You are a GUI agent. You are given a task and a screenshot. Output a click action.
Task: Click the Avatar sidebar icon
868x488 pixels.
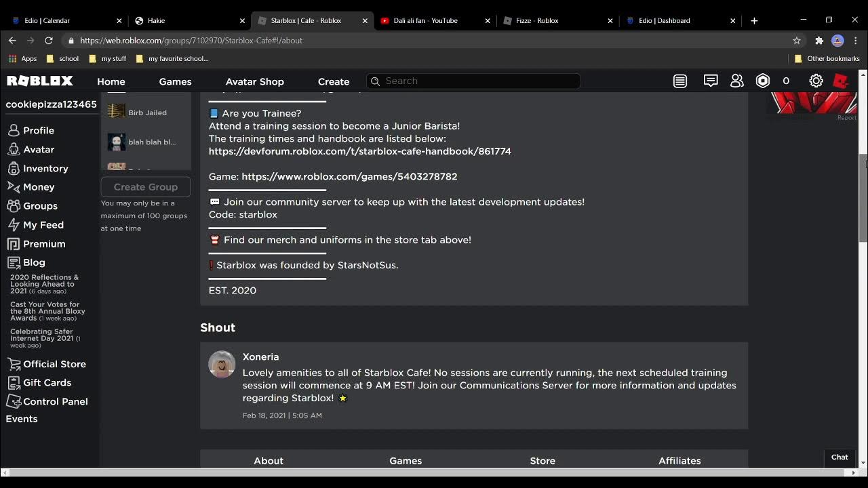[14, 149]
